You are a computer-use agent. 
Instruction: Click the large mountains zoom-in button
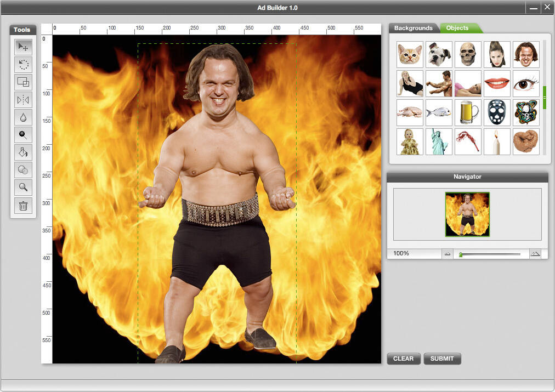click(x=535, y=254)
